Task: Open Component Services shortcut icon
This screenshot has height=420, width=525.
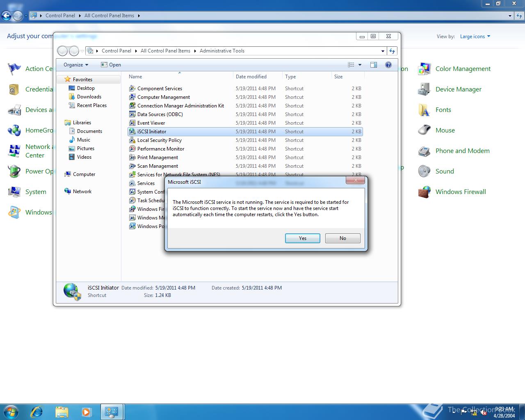Action: tap(132, 89)
